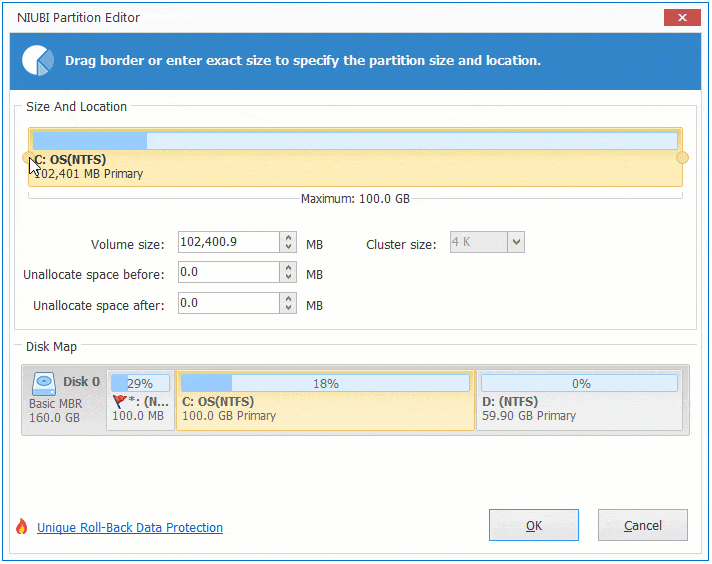Click the '160.0 GB' disk size text
The width and height of the screenshot is (712, 564).
(x=54, y=417)
